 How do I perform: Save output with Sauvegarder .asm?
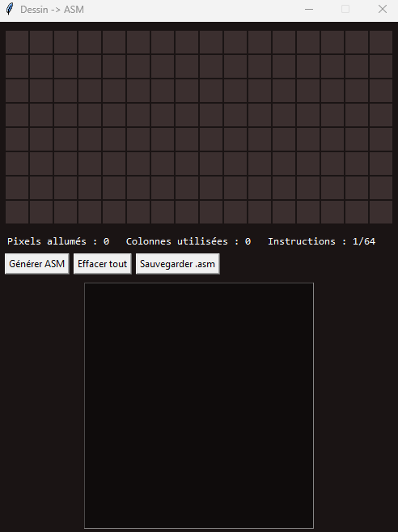178,264
